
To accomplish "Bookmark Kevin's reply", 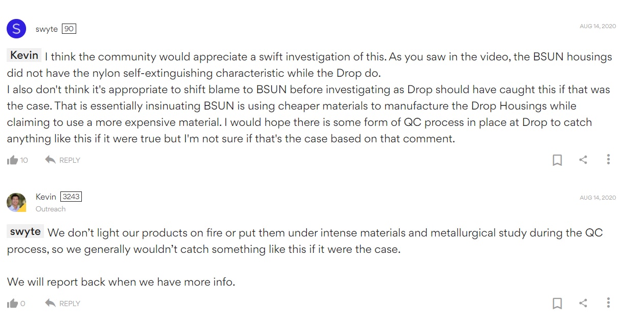I will tap(557, 304).
